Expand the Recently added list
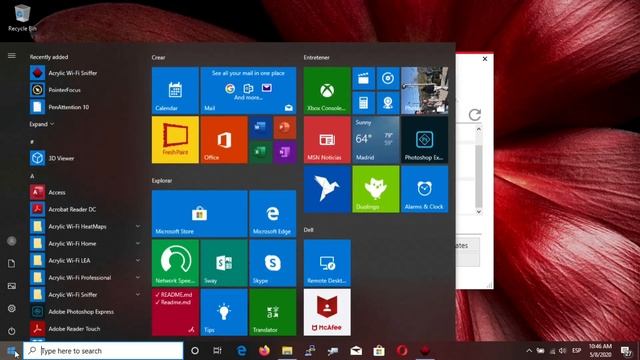This screenshot has width=640, height=360. point(42,124)
